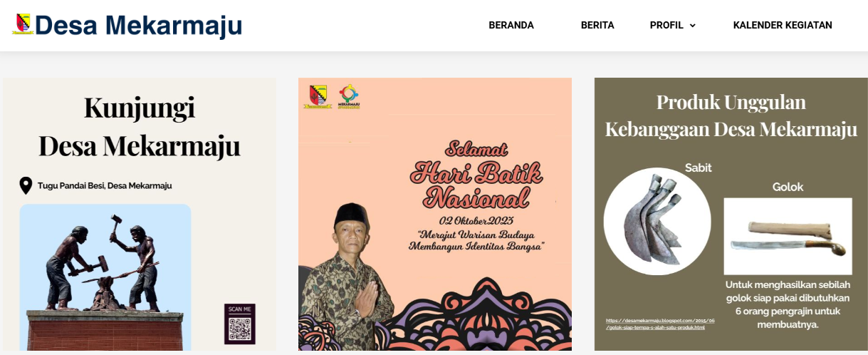Open the Produk Unggulan poster
This screenshot has width=868, height=355.
pos(731,214)
